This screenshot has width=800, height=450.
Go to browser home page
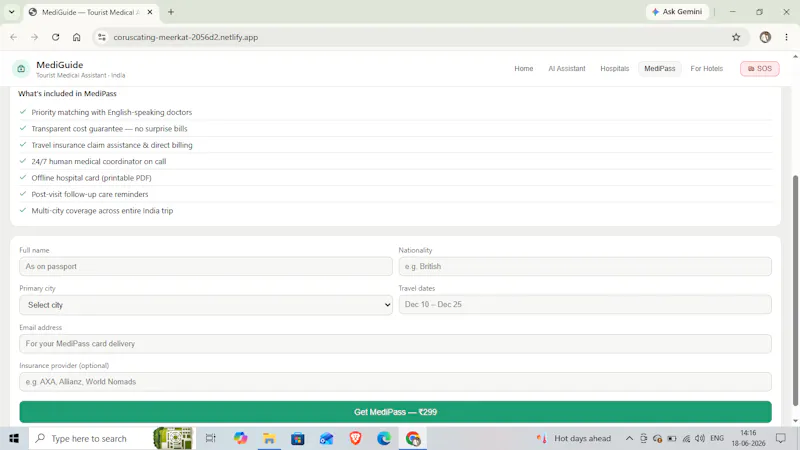pos(77,37)
